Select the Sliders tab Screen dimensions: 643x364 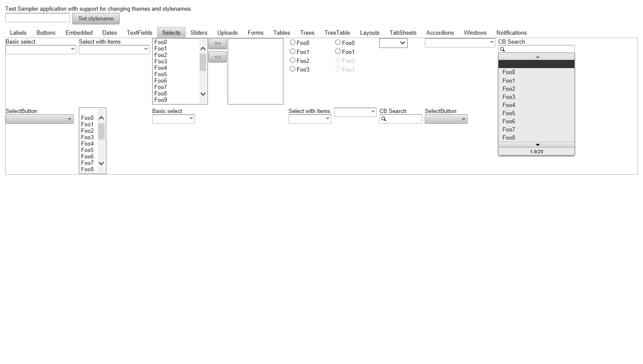click(x=199, y=33)
